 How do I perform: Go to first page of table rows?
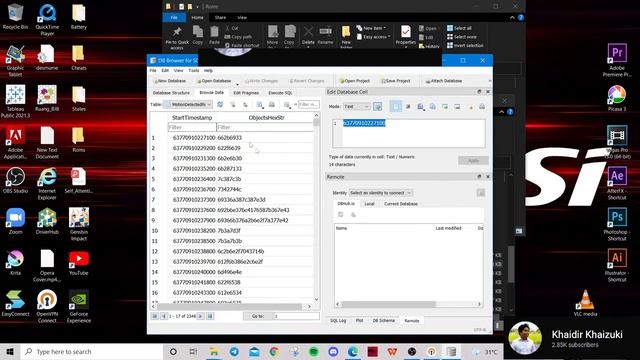[155, 316]
